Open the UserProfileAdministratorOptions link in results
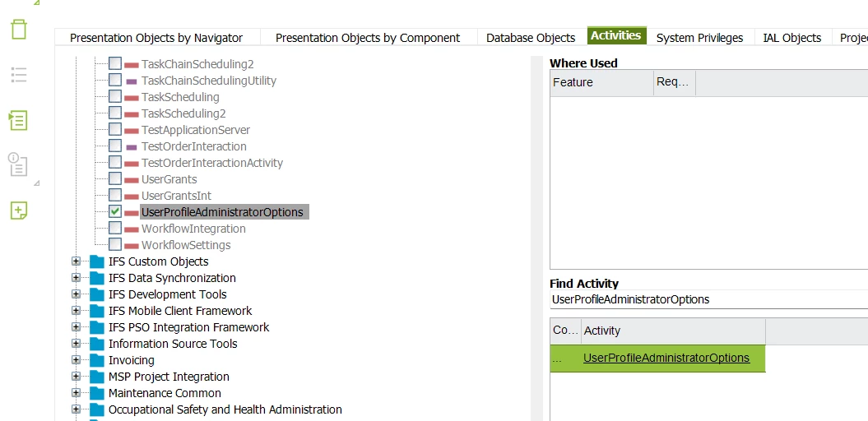Image resolution: width=868 pixels, height=421 pixels. pos(666,358)
